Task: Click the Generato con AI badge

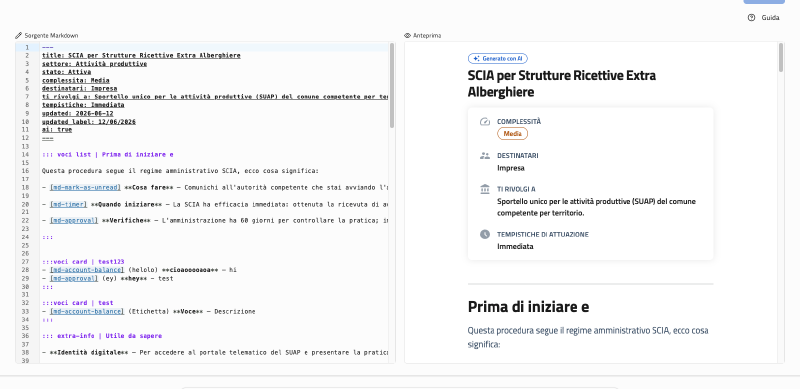Action: (x=497, y=59)
